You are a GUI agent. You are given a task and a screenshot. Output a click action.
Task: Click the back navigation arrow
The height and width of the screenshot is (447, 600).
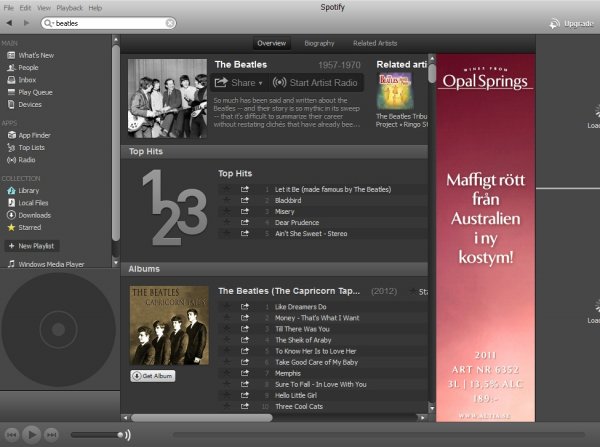pos(10,22)
